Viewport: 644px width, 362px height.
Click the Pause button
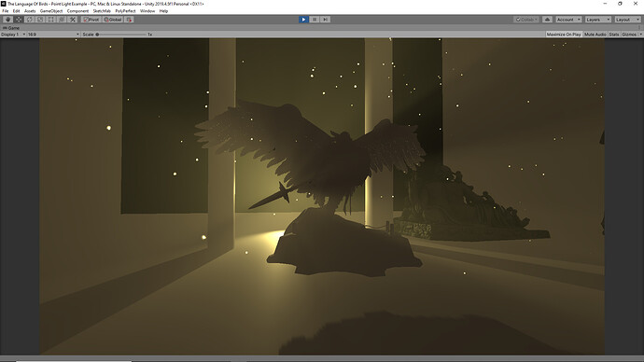315,20
